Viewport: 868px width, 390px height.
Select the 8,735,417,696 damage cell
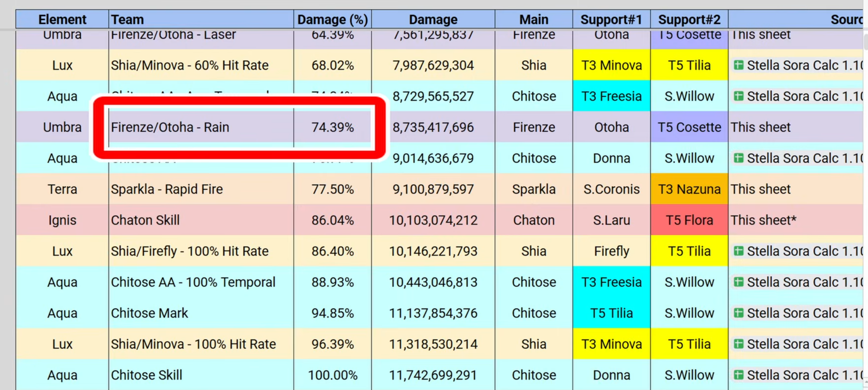[433, 127]
